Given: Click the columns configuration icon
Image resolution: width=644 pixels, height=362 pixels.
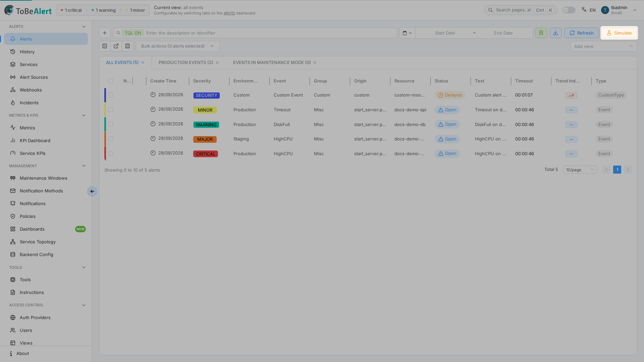Looking at the screenshot, I should pyautogui.click(x=127, y=46).
